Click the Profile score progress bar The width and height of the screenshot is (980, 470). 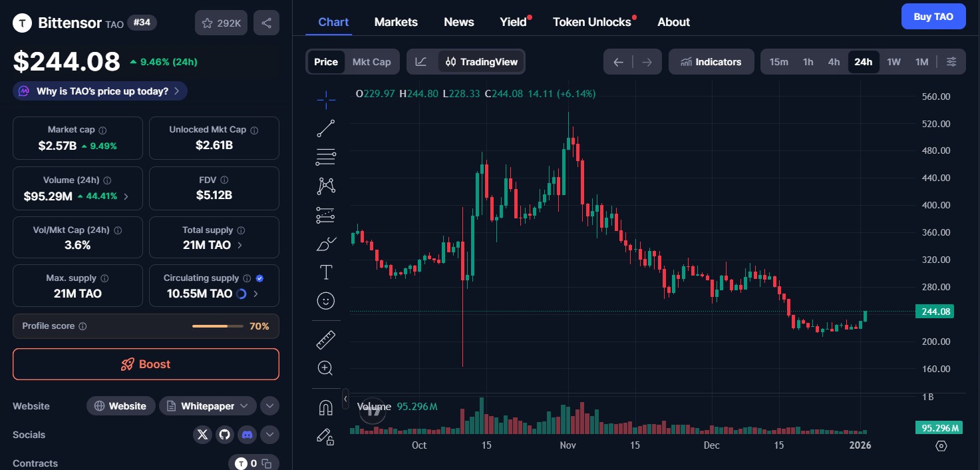click(218, 326)
